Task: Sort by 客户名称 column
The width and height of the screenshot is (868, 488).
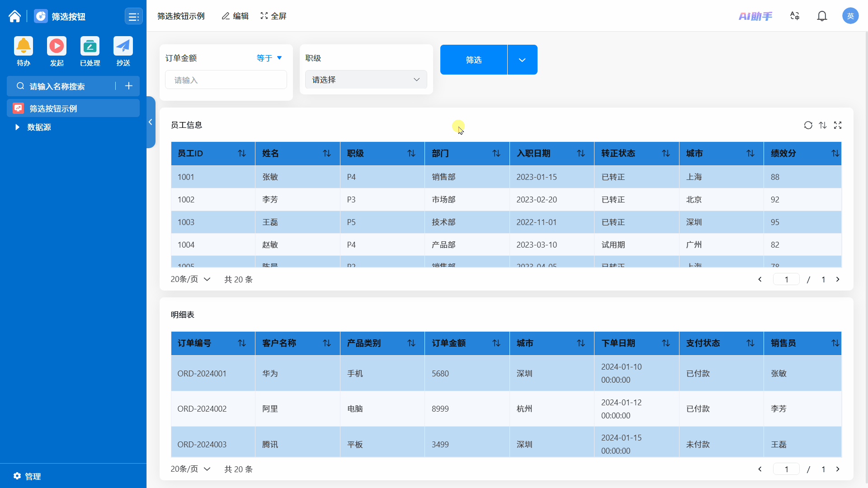Action: point(327,343)
